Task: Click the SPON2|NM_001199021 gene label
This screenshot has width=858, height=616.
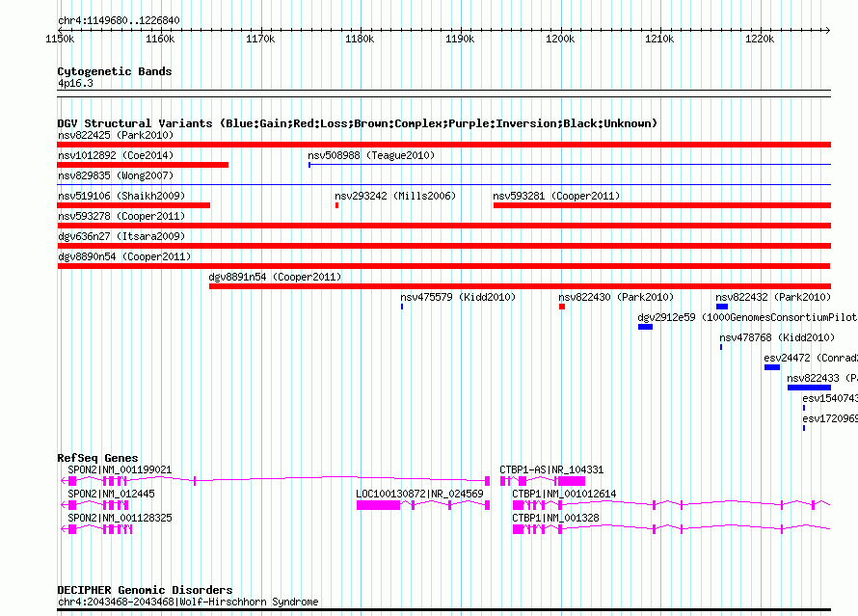Action: click(x=120, y=469)
